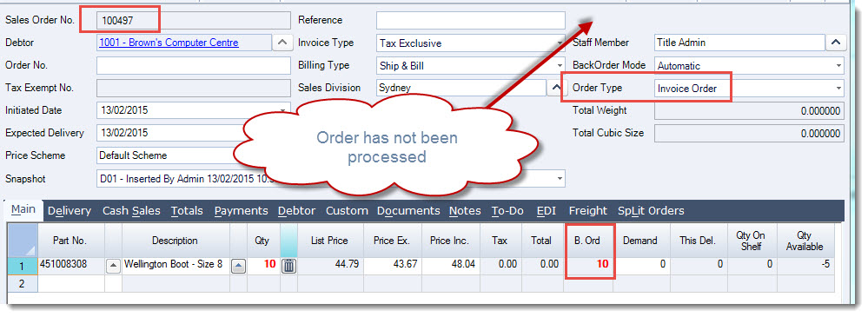Click the Price Ex. column header

(392, 241)
